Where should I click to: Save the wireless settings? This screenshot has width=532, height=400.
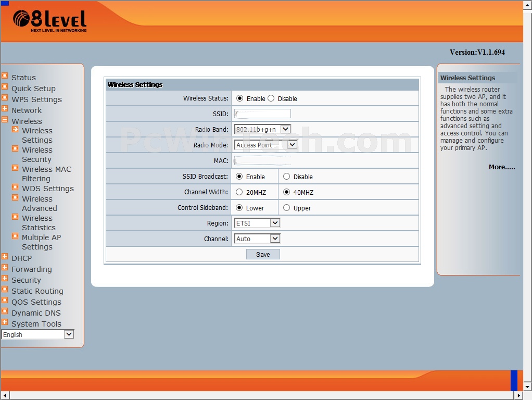263,254
